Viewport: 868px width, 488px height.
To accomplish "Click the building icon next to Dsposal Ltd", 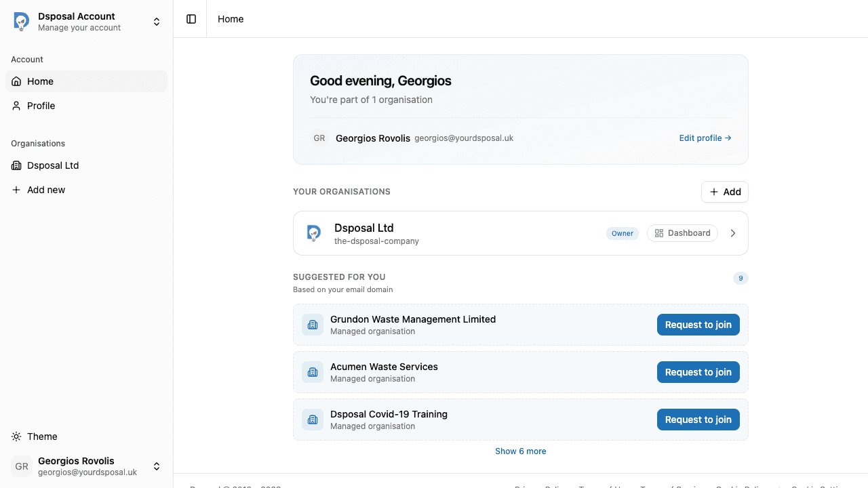I will tap(16, 165).
